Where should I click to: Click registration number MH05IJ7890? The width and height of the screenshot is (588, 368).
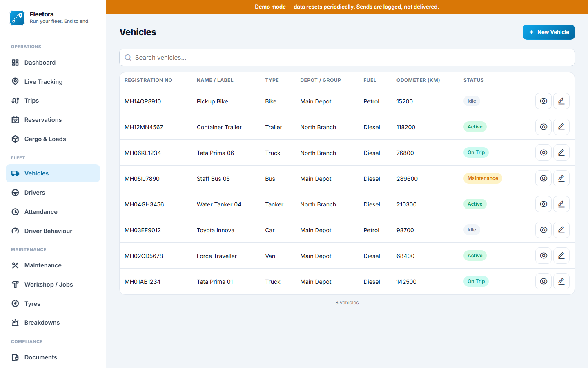[x=142, y=179]
